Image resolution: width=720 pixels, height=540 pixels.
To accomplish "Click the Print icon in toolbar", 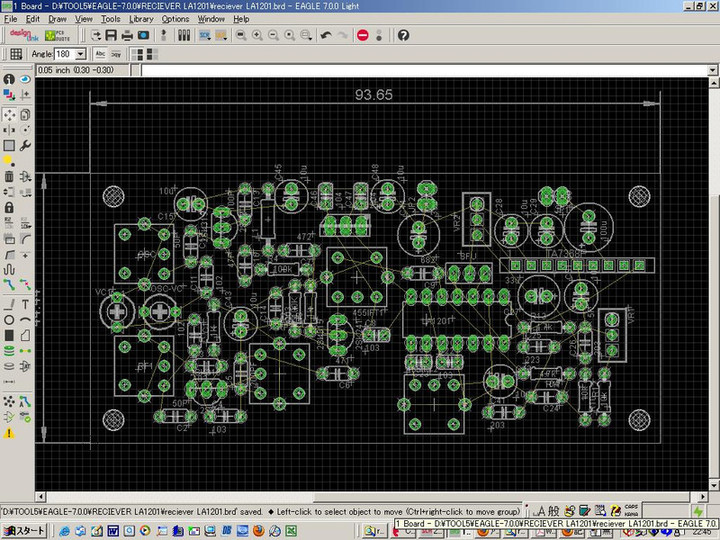I will (126, 35).
